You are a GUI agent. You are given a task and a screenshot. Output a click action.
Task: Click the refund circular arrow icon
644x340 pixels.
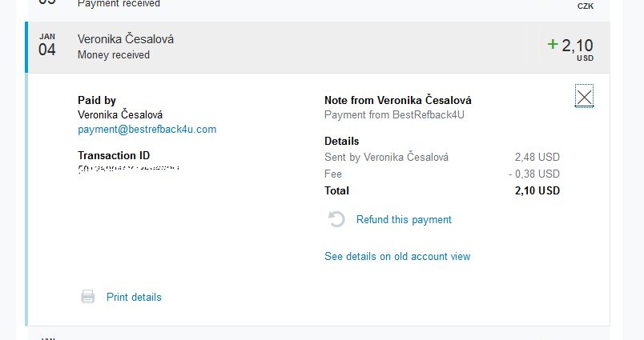(336, 219)
